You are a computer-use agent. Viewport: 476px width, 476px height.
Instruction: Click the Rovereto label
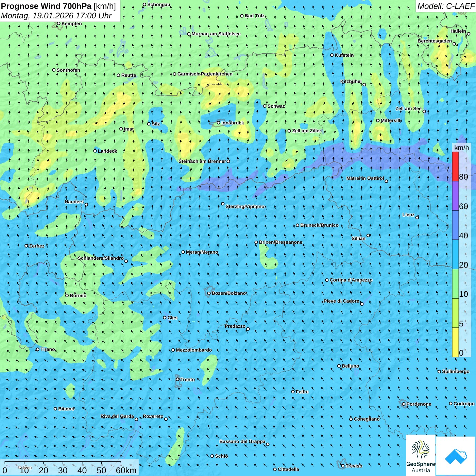pos(153,416)
